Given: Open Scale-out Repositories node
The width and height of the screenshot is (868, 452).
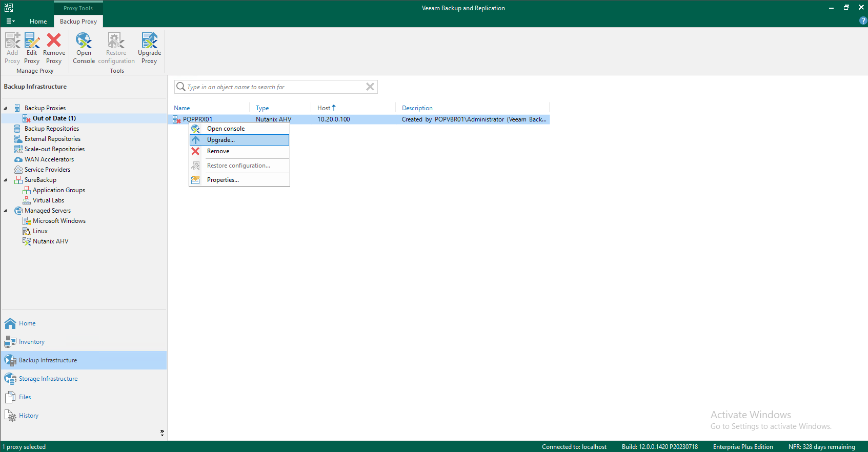Looking at the screenshot, I should coord(54,149).
